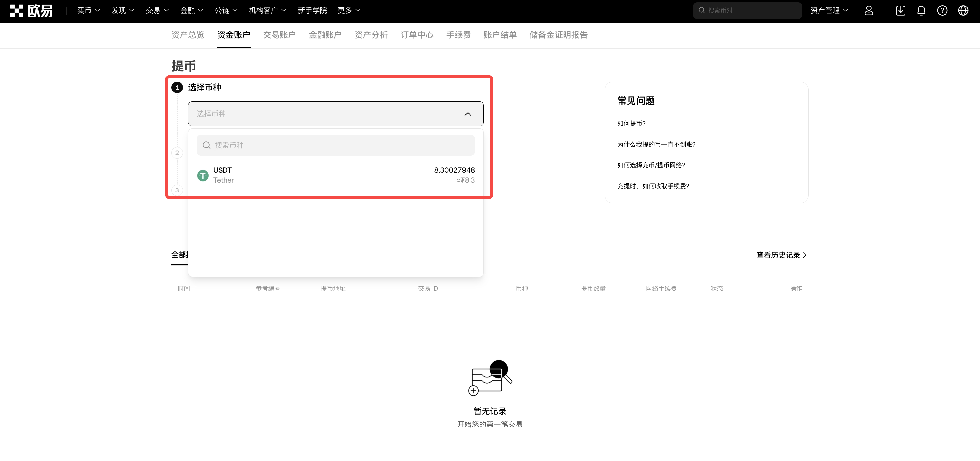Expand the 机构客户 menu

pyautogui.click(x=267, y=11)
